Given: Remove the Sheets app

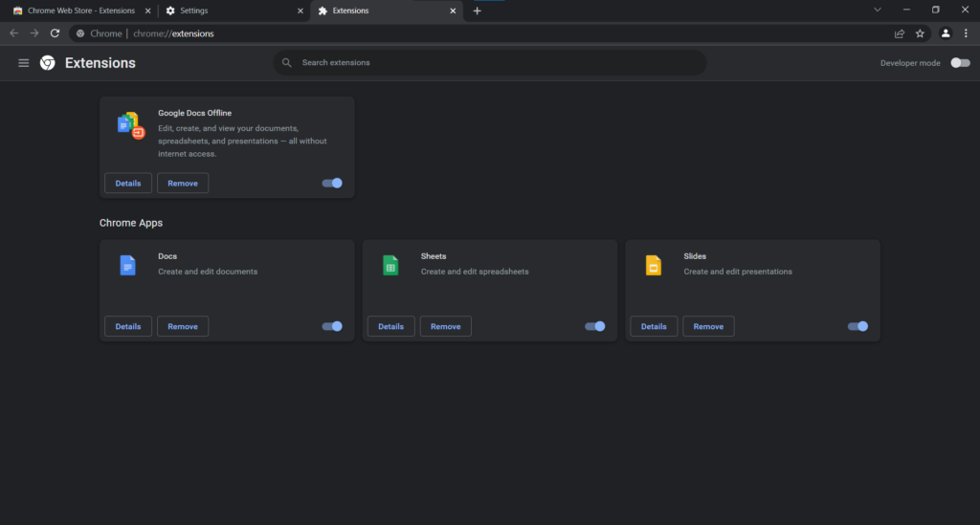Looking at the screenshot, I should (446, 326).
